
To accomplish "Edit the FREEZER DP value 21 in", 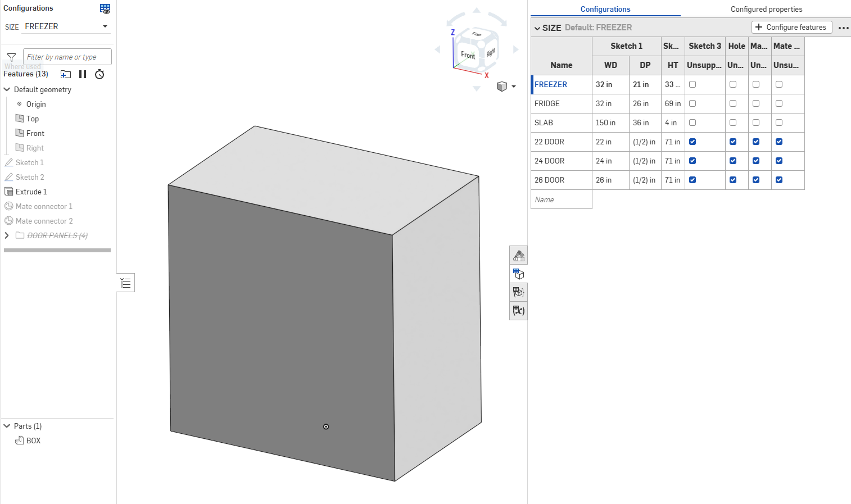I will click(645, 84).
